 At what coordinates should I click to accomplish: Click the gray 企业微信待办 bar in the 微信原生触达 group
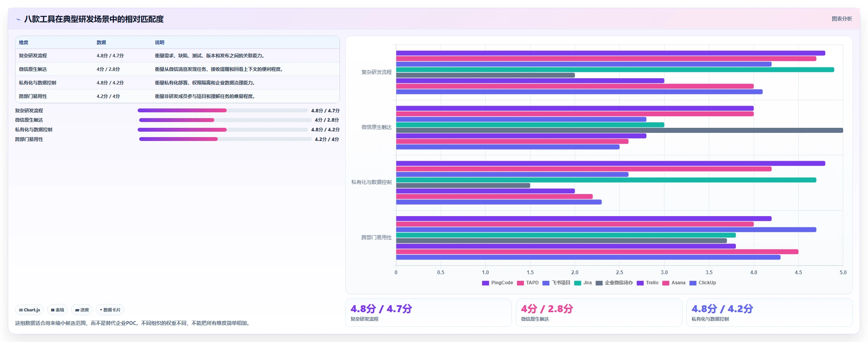point(619,131)
